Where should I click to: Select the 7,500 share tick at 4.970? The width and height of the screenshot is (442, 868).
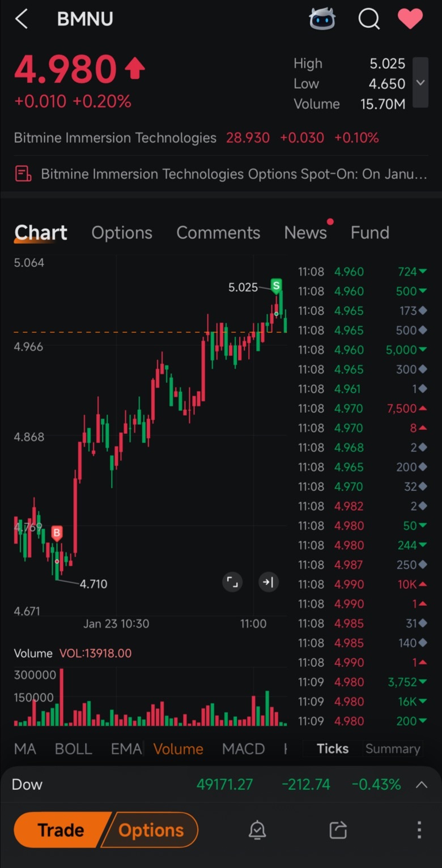[363, 408]
